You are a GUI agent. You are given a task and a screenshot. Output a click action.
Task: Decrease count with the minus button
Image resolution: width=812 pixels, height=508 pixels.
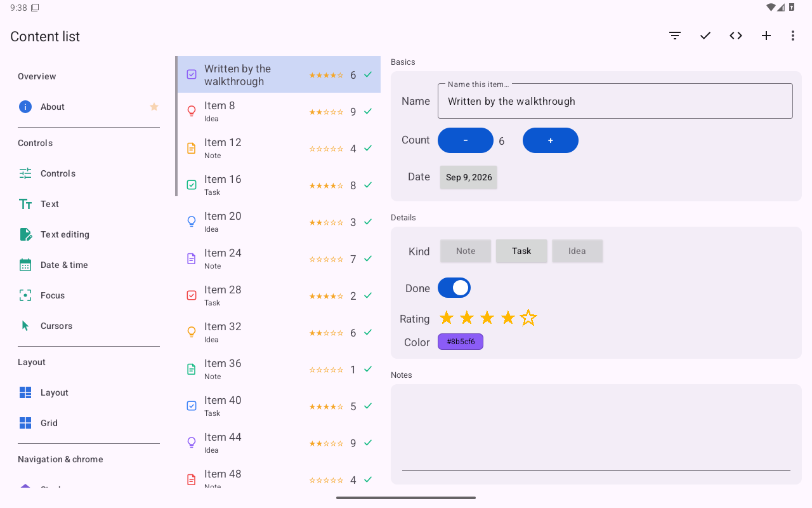(466, 140)
